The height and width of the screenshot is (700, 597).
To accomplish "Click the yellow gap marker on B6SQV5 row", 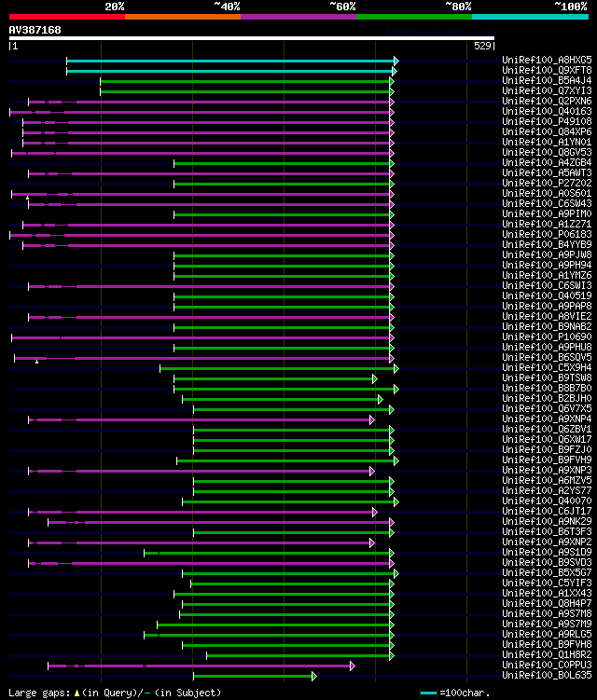I will pos(36,362).
